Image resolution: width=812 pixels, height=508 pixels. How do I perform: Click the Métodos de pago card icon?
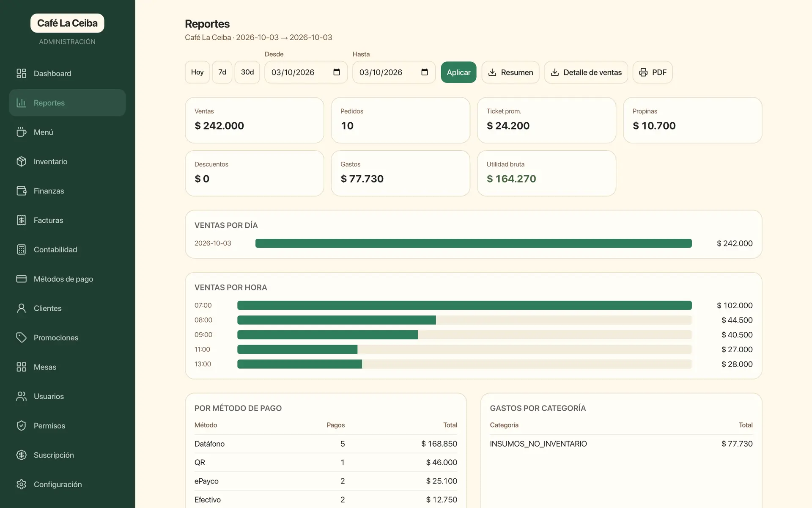pos(21,279)
